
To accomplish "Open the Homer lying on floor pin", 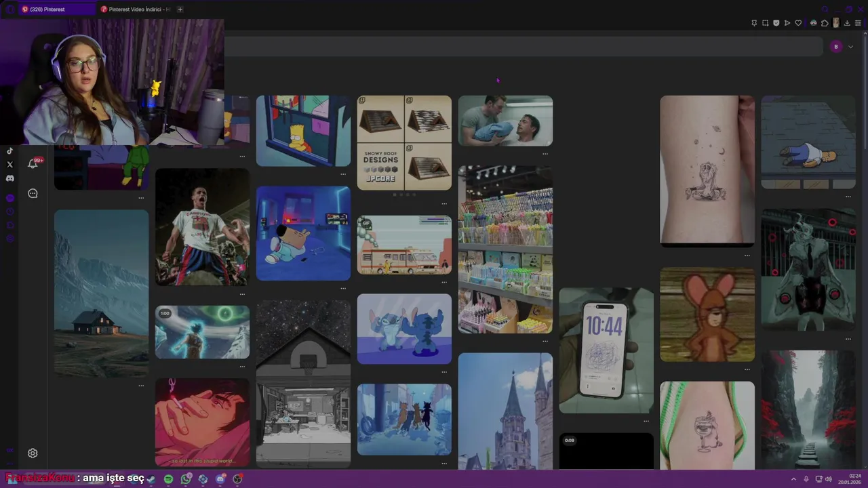I will pos(808,142).
